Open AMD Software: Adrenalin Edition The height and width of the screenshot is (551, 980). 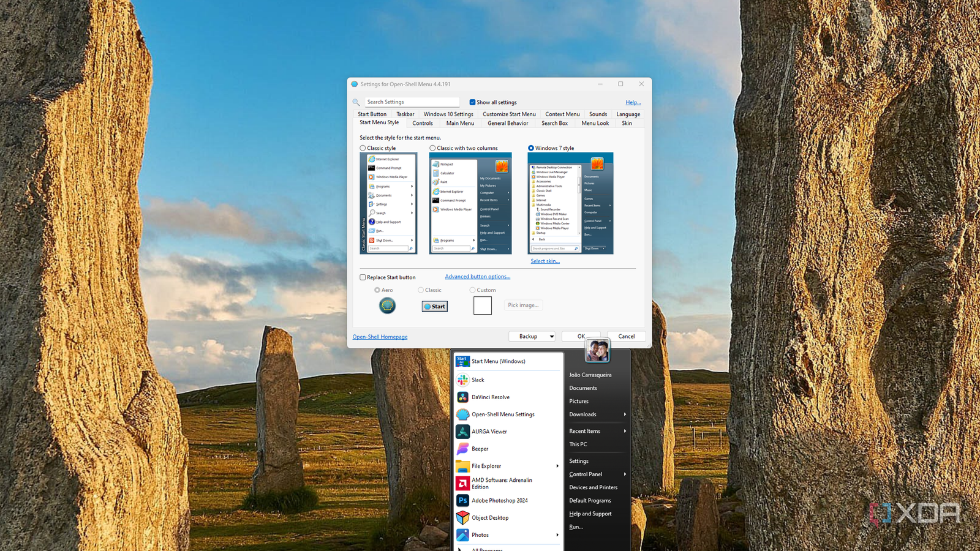pyautogui.click(x=502, y=483)
